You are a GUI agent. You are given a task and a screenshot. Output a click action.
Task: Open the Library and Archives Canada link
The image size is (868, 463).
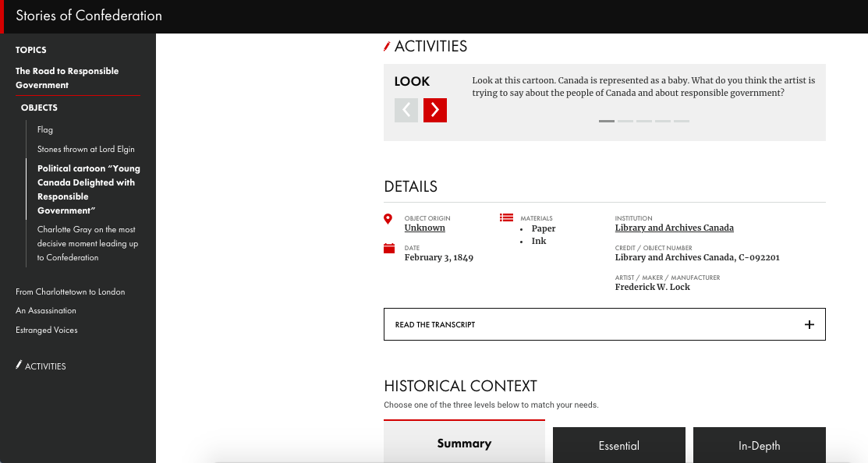pyautogui.click(x=674, y=228)
